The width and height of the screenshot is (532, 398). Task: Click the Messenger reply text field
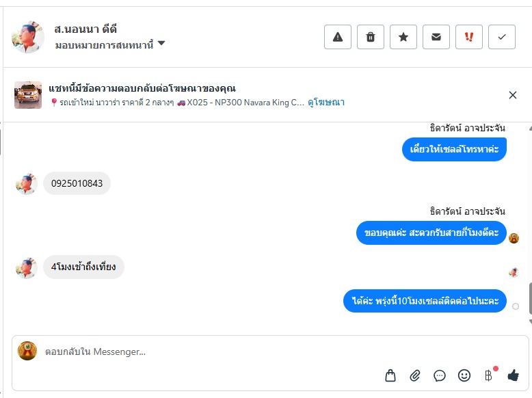205,352
